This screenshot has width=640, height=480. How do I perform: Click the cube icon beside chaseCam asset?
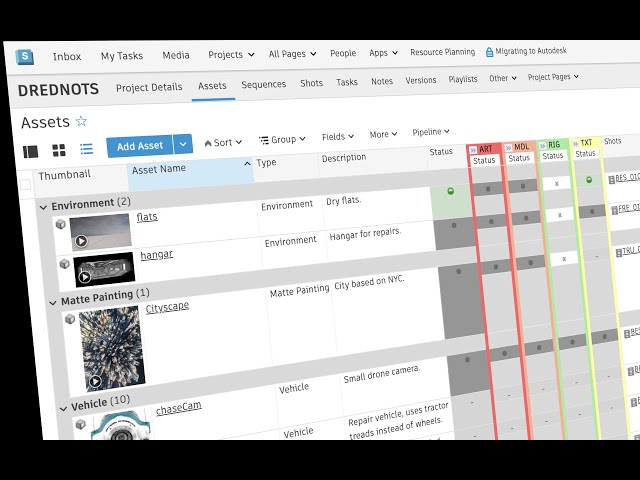click(80, 424)
